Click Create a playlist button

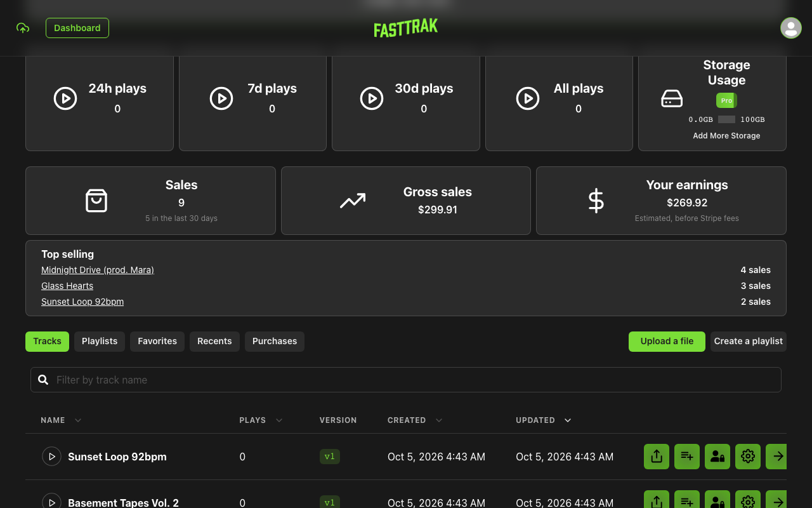click(x=749, y=341)
